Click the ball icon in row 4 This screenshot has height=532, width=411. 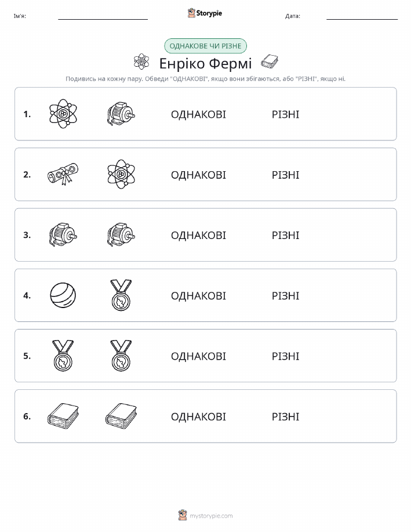click(x=63, y=295)
